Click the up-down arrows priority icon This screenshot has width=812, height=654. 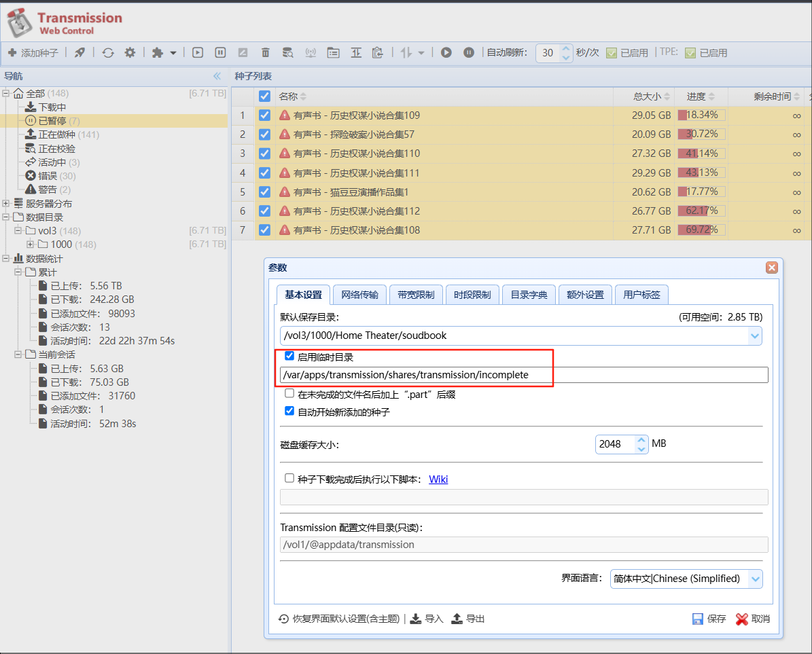406,53
